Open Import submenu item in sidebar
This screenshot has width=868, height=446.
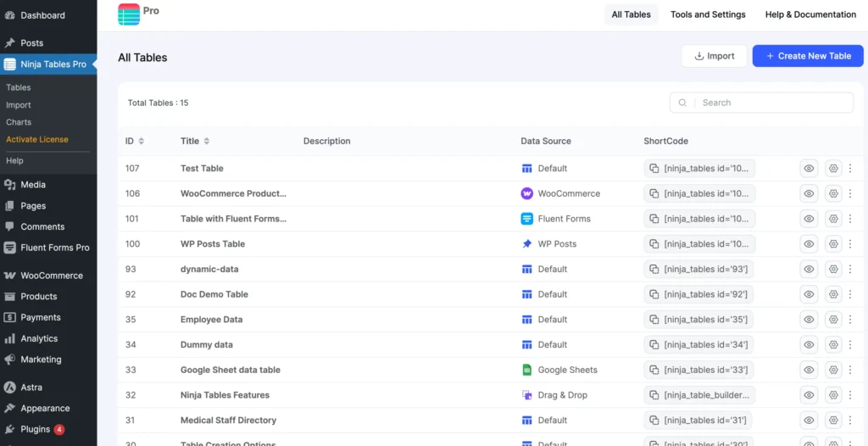[19, 104]
